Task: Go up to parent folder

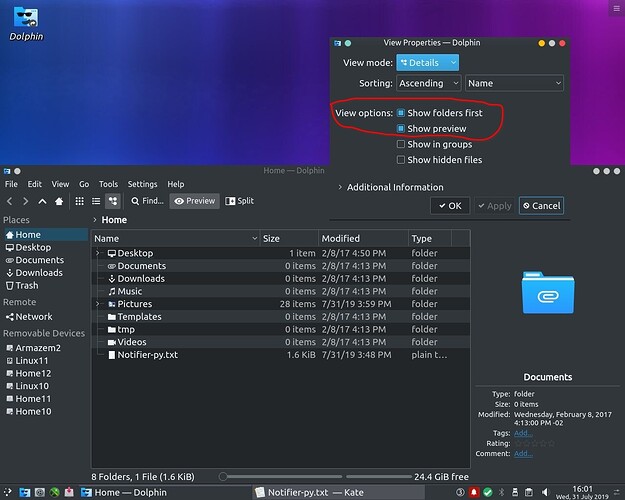Action: tap(42, 201)
